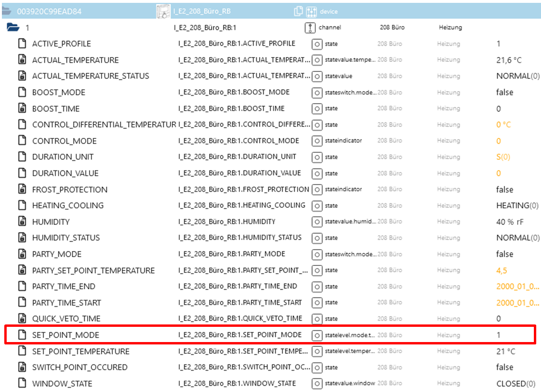Viewport: 541px width, 392px height.
Task: Click the folder icon of device 003920C99EAD84
Action: point(6,10)
